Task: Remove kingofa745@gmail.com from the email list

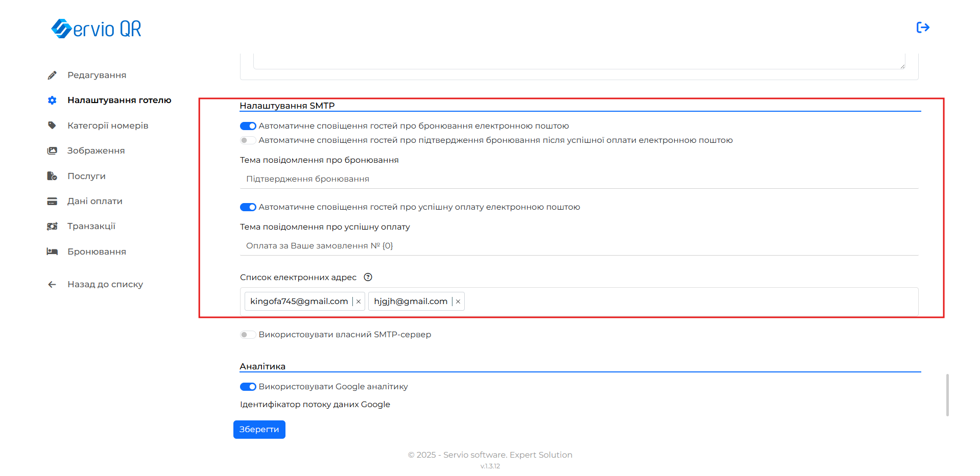Action: coord(358,302)
